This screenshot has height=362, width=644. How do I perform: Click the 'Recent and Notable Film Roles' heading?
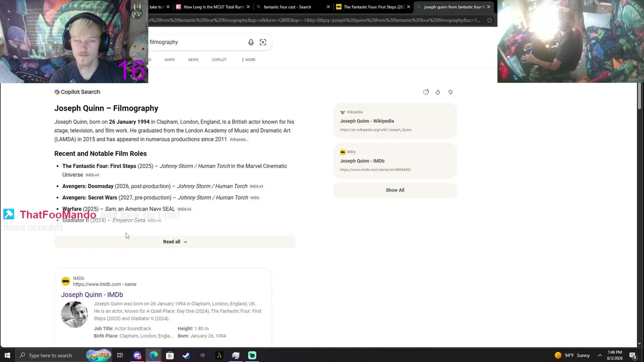pos(101,154)
